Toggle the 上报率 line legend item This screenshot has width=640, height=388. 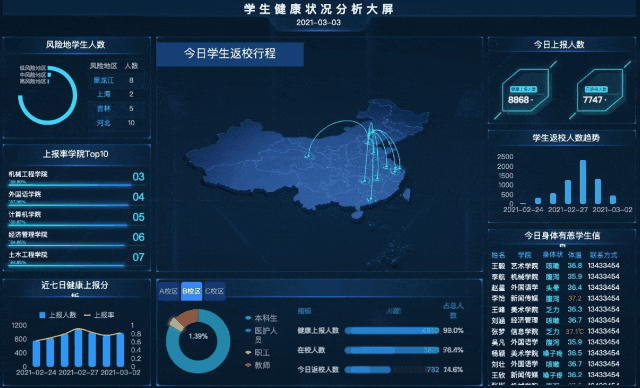[99, 315]
